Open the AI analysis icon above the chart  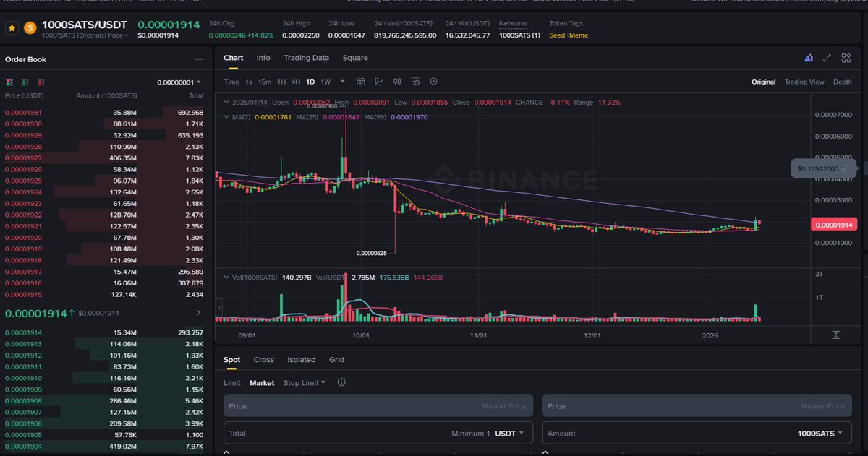point(809,58)
